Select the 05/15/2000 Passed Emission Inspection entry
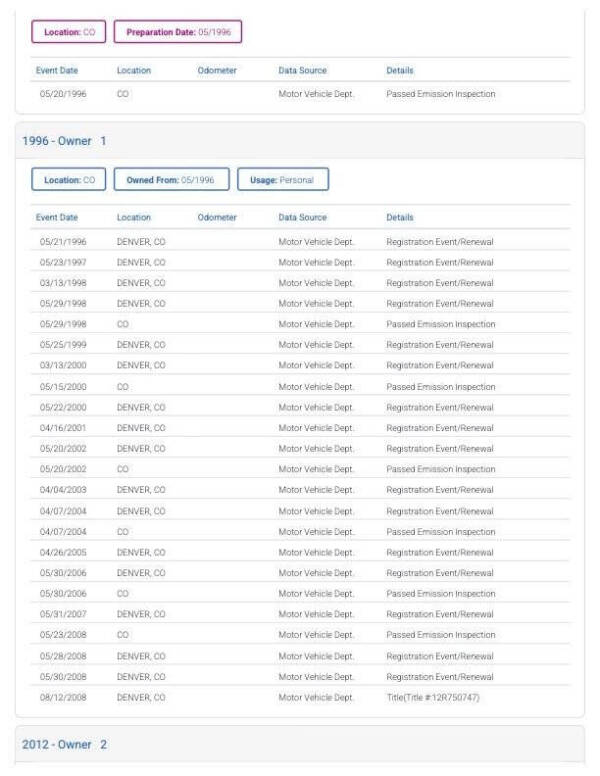The image size is (600, 776). coord(300,387)
